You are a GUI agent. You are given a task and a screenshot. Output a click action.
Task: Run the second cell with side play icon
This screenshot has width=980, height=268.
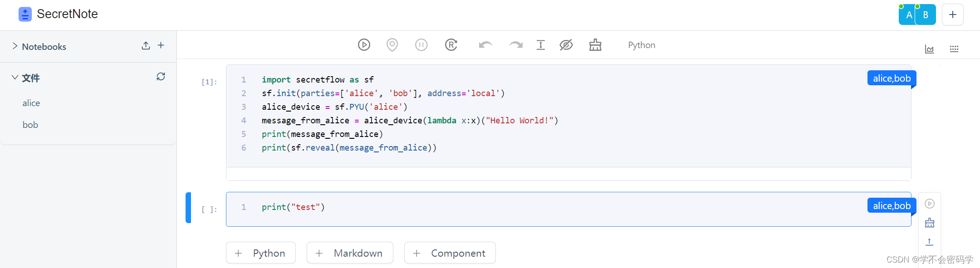pyautogui.click(x=930, y=204)
